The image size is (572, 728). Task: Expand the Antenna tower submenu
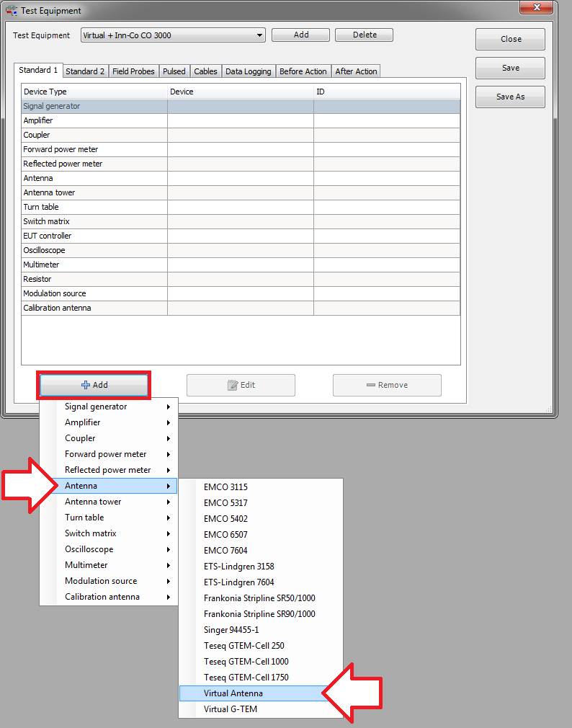(x=109, y=502)
